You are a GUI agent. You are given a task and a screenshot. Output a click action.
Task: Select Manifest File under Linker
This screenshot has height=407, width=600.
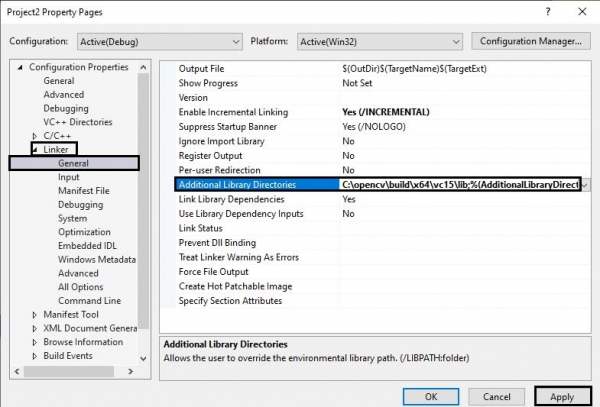84,190
